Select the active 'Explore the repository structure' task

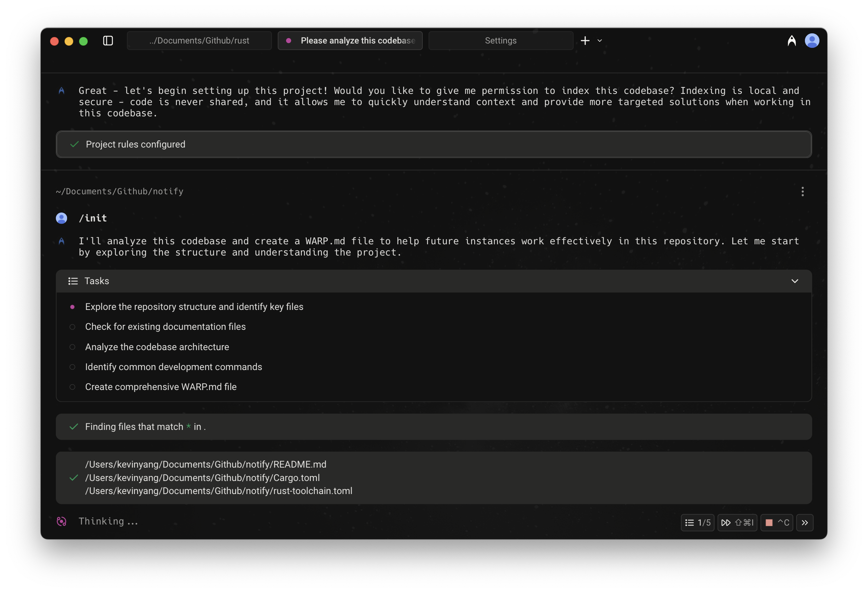194,307
